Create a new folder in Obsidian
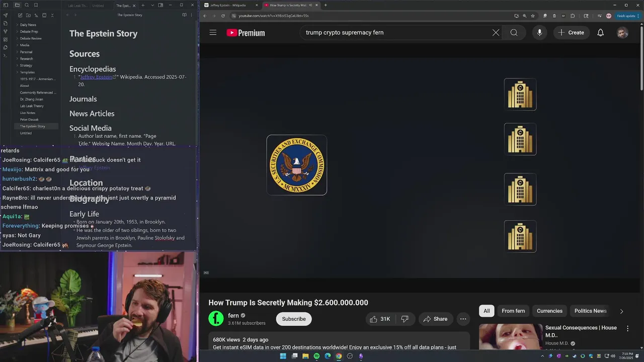Image resolution: width=644 pixels, height=362 pixels. 28,15
